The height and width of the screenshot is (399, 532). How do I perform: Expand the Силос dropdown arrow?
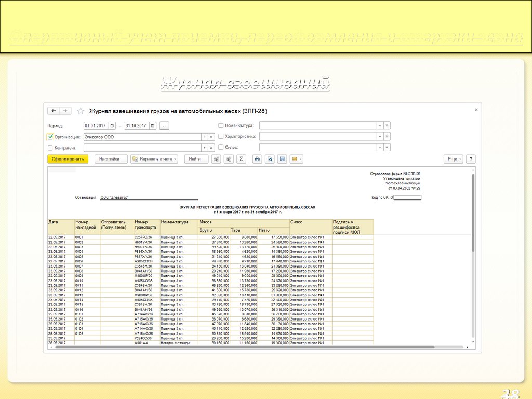[x=380, y=147]
